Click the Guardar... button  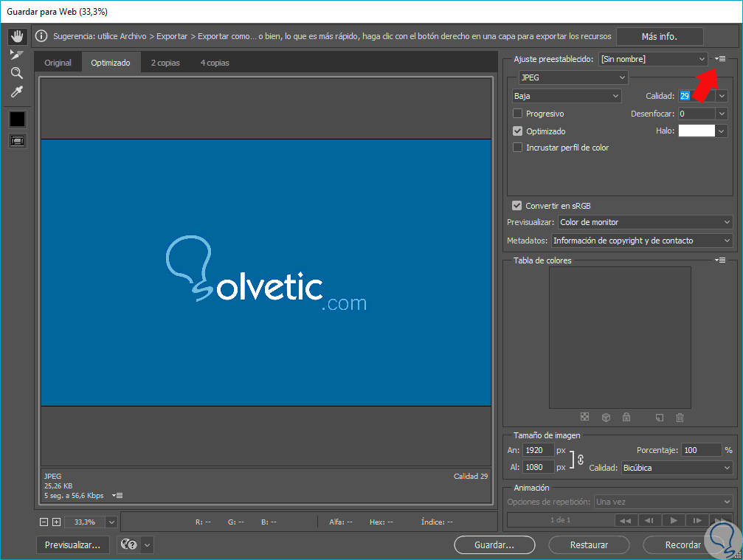[x=494, y=545]
